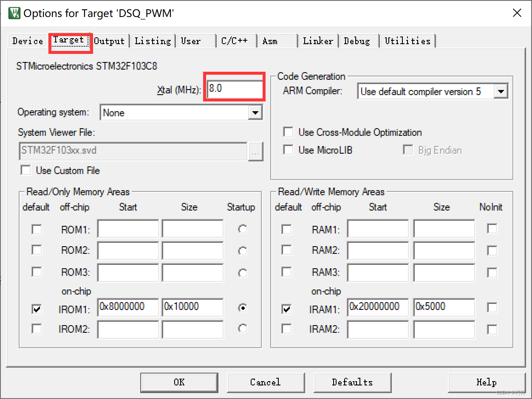Enable Use Cross-Module Optimization
The width and height of the screenshot is (532, 399).
289,132
